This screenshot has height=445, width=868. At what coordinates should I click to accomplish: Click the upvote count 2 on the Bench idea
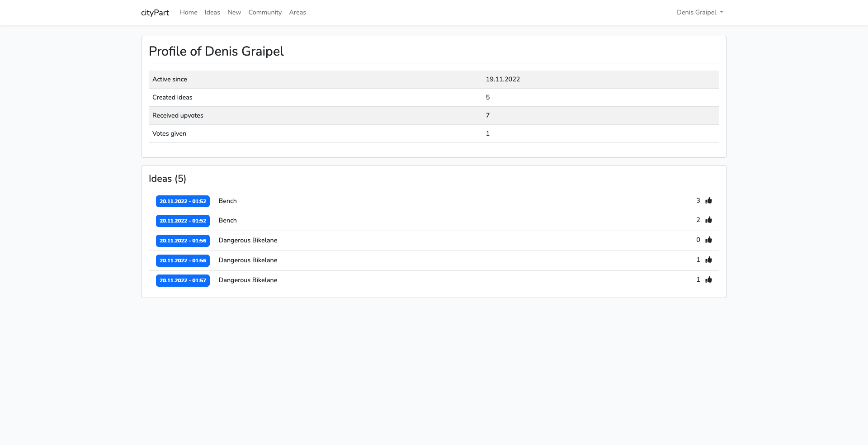pos(698,220)
